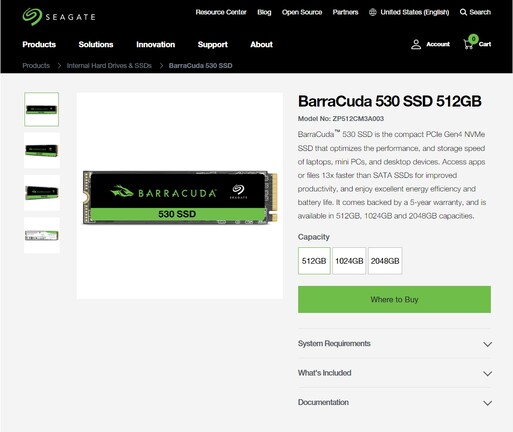Select the fourth back-label SSD thumbnail
This screenshot has height=432, width=513.
[x=42, y=235]
